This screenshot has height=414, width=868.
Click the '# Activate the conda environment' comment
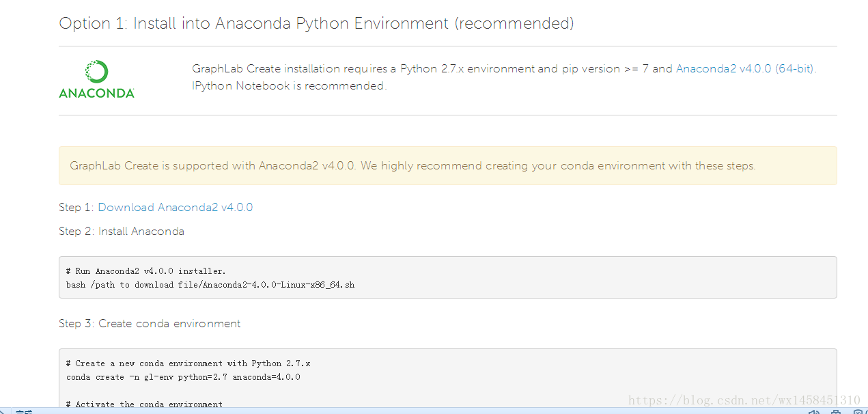pyautogui.click(x=144, y=404)
